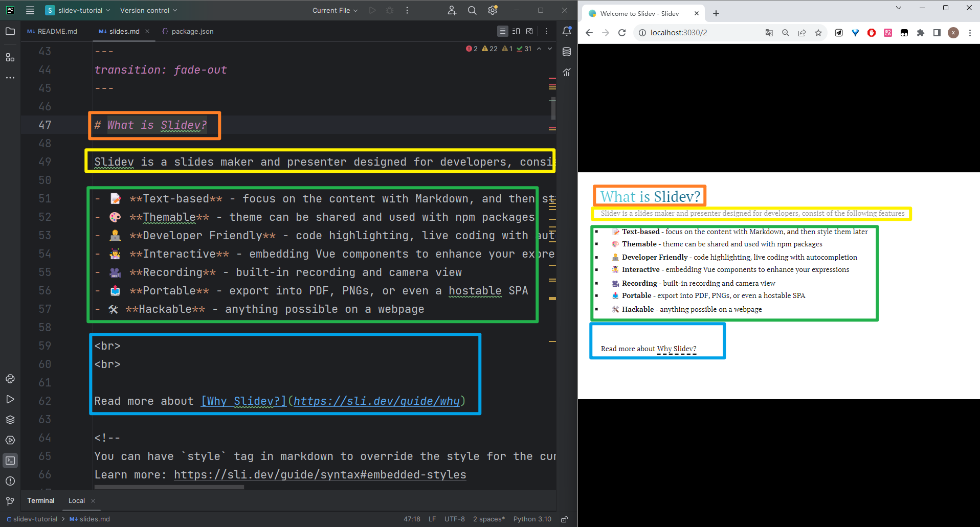Viewport: 980px width, 527px height.
Task: Close the Local terminal tab
Action: [93, 501]
